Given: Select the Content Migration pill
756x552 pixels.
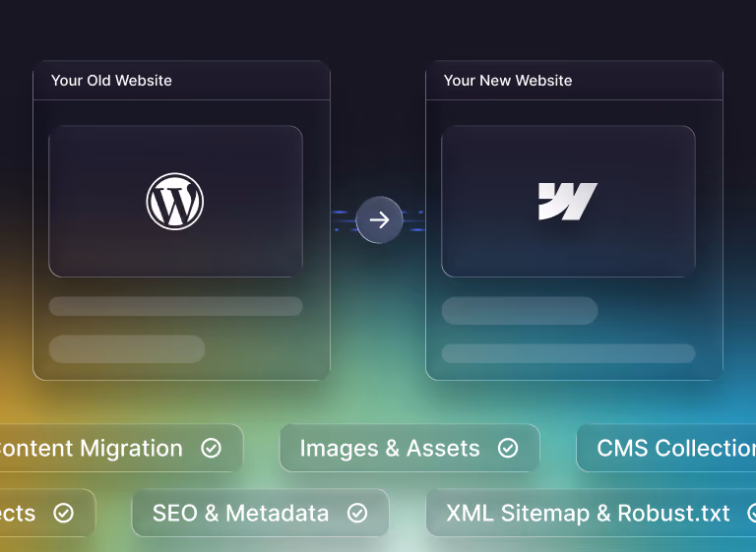Looking at the screenshot, I should (121, 448).
